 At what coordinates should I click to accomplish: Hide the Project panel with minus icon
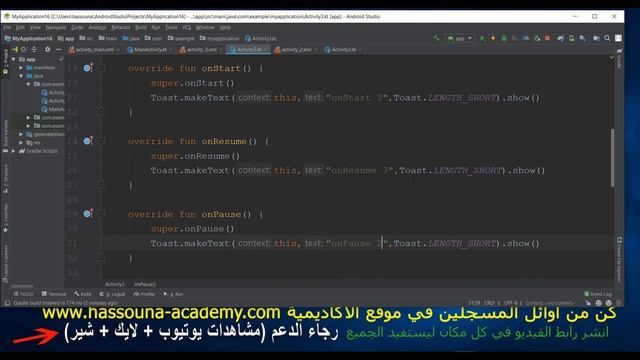58,49
